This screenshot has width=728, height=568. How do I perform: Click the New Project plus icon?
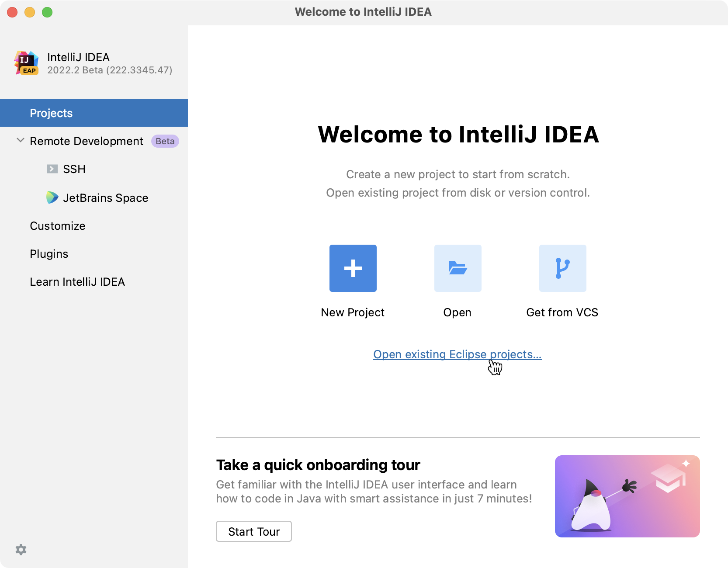pyautogui.click(x=353, y=268)
